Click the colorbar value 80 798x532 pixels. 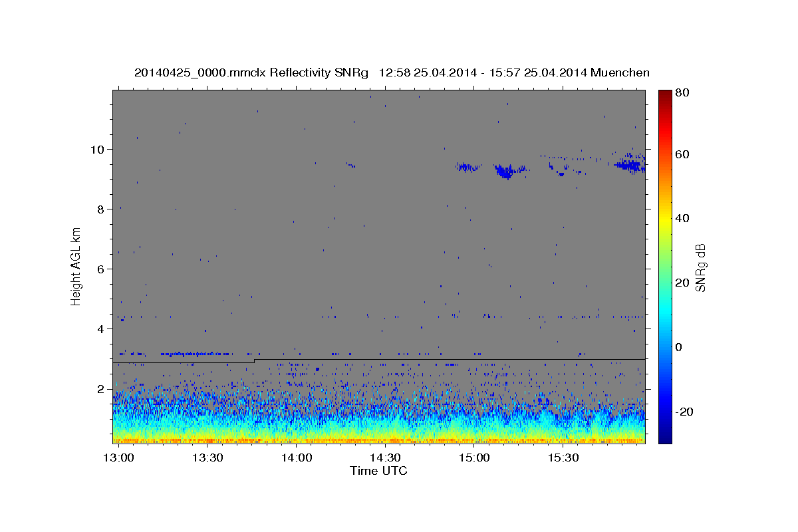(682, 93)
